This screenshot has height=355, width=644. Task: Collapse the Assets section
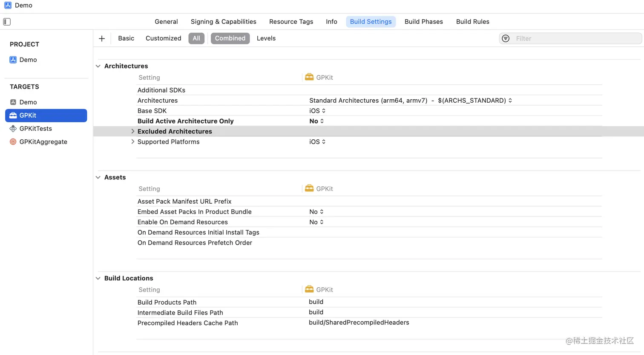click(x=98, y=177)
